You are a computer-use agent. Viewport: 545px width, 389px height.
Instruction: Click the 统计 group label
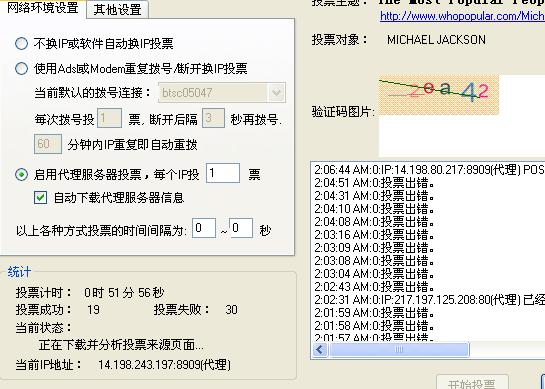(x=19, y=272)
